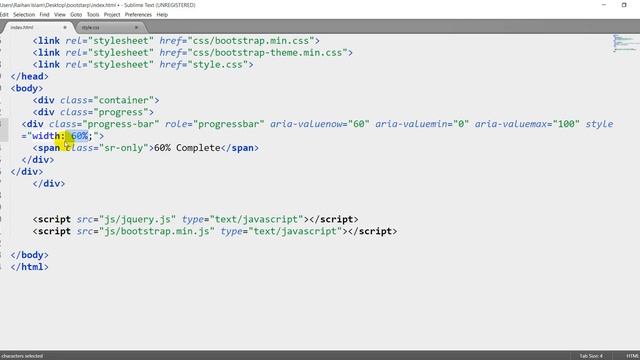
Task: Open the View menu
Action: point(60,14)
